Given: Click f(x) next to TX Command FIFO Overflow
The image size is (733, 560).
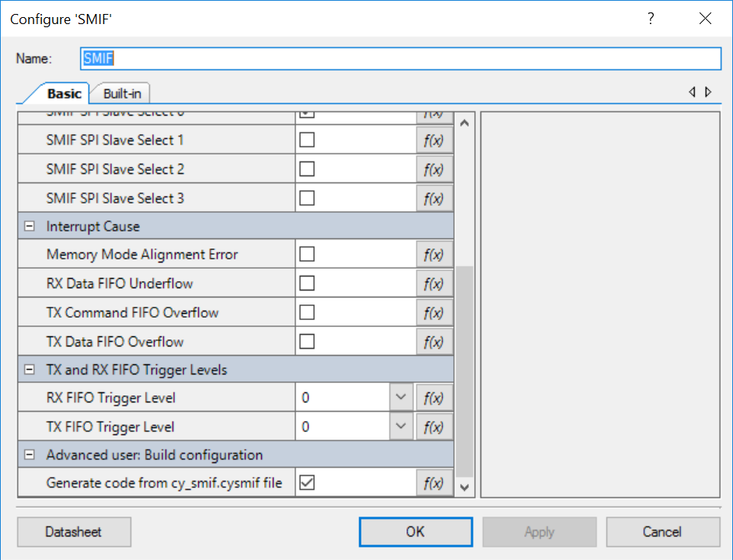Looking at the screenshot, I should tap(435, 312).
